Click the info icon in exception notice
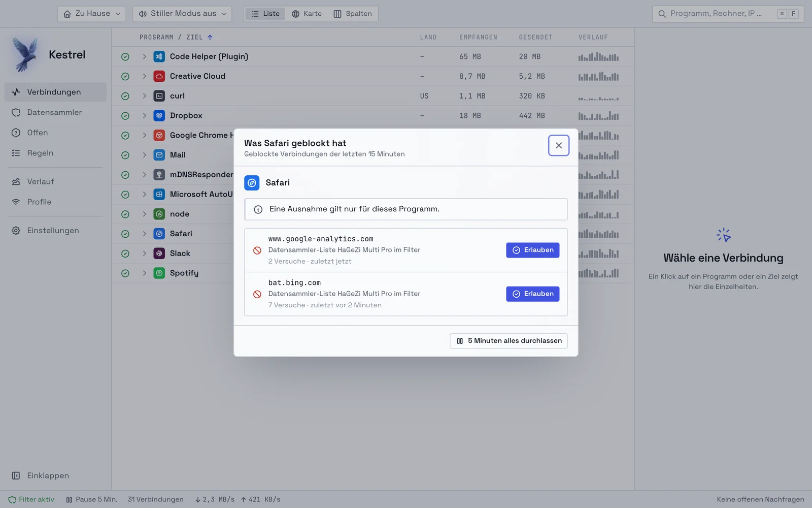 point(258,209)
